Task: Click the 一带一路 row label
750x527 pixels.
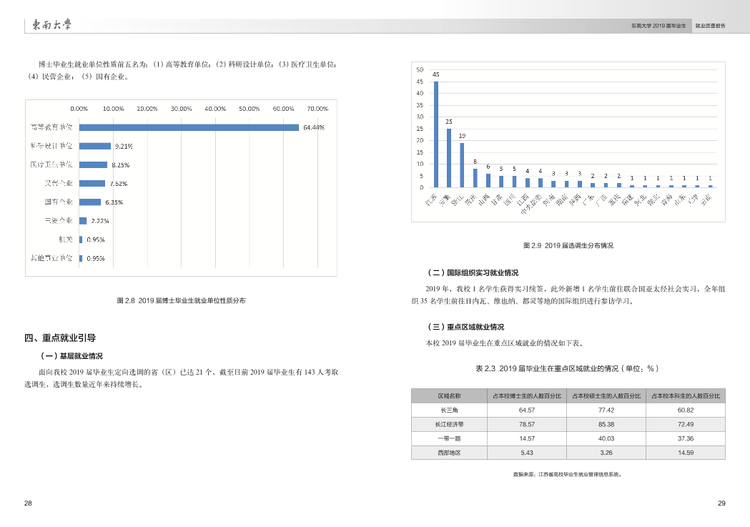Action: coord(449,438)
